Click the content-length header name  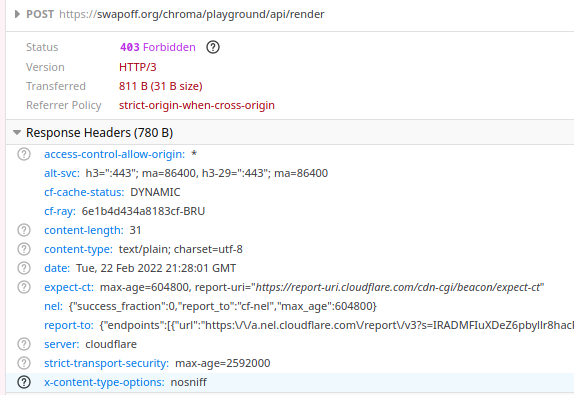click(84, 230)
